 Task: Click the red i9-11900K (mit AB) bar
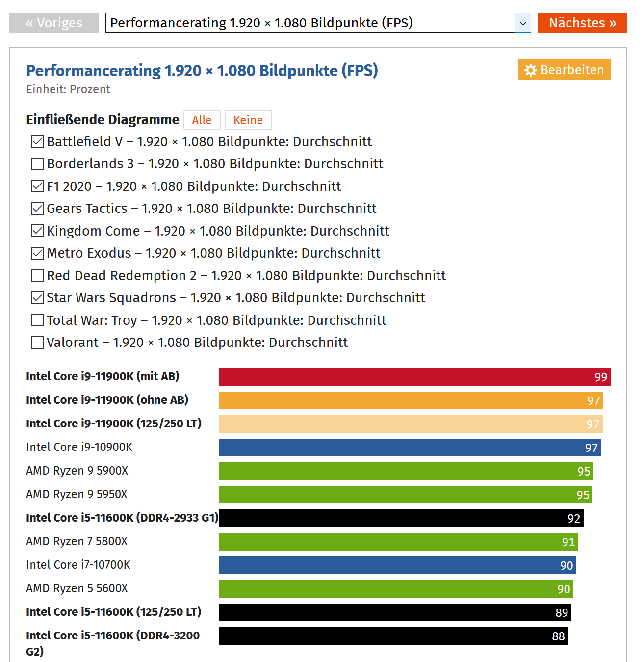click(414, 377)
